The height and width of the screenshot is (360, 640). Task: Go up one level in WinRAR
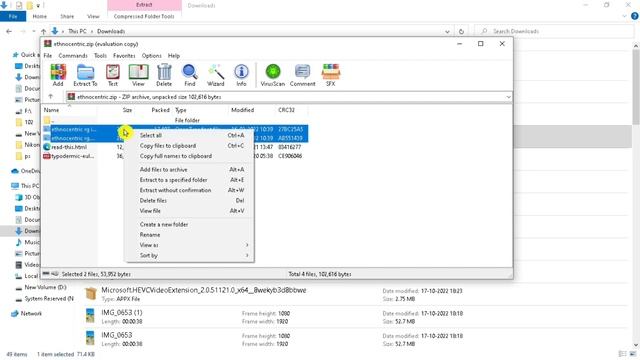click(x=51, y=97)
